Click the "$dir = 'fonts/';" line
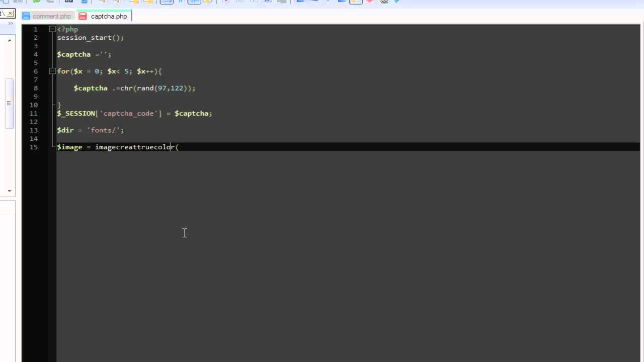644x362 pixels. pos(90,130)
